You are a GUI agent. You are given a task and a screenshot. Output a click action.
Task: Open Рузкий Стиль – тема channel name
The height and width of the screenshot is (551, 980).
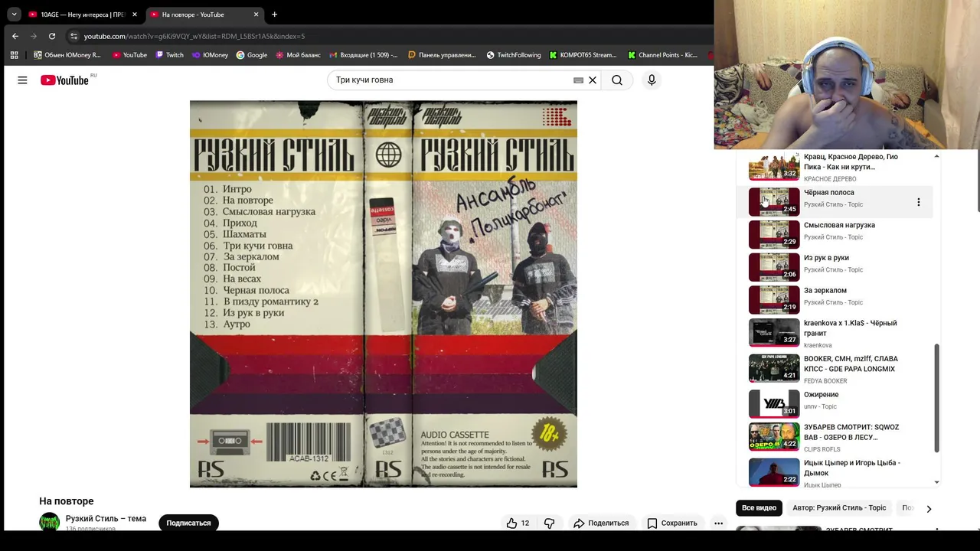[x=106, y=518]
